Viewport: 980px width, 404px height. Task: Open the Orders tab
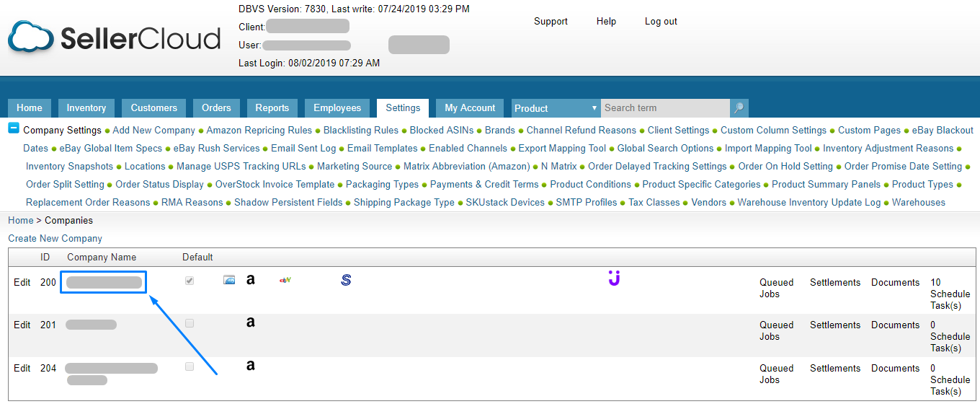click(x=216, y=108)
